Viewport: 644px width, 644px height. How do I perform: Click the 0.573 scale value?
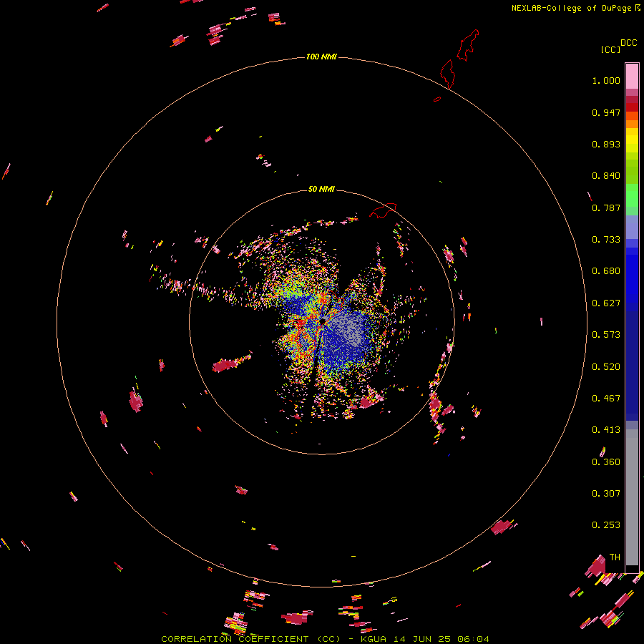606,335
